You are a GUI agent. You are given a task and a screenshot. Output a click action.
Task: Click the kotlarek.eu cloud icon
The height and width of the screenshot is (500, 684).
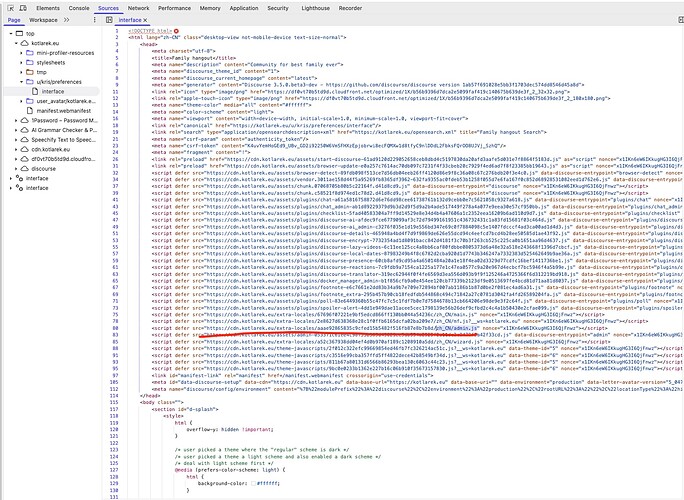point(24,43)
